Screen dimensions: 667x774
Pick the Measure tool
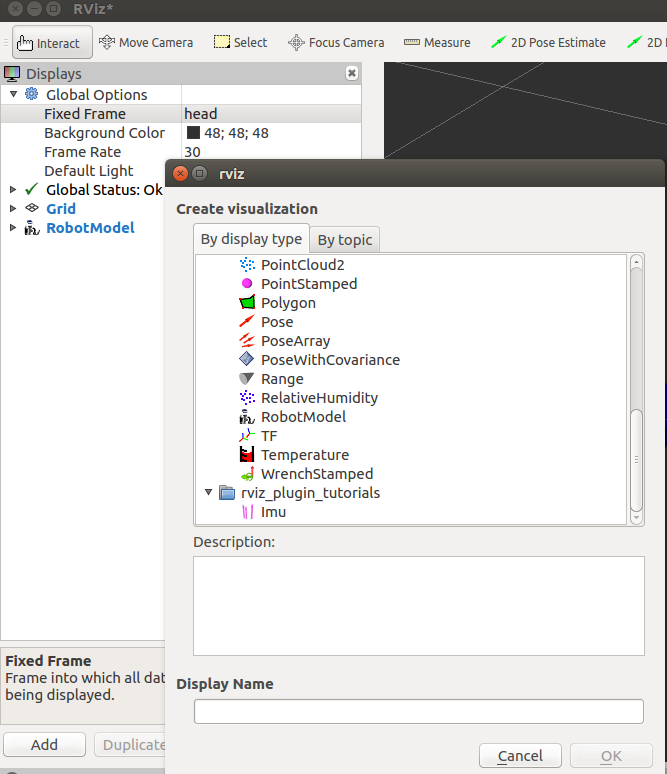click(x=437, y=42)
